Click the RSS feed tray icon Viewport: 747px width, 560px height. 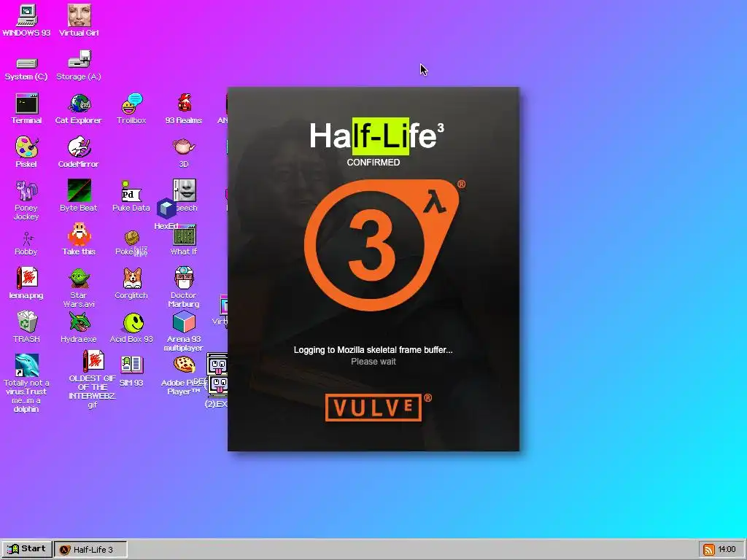pos(709,550)
